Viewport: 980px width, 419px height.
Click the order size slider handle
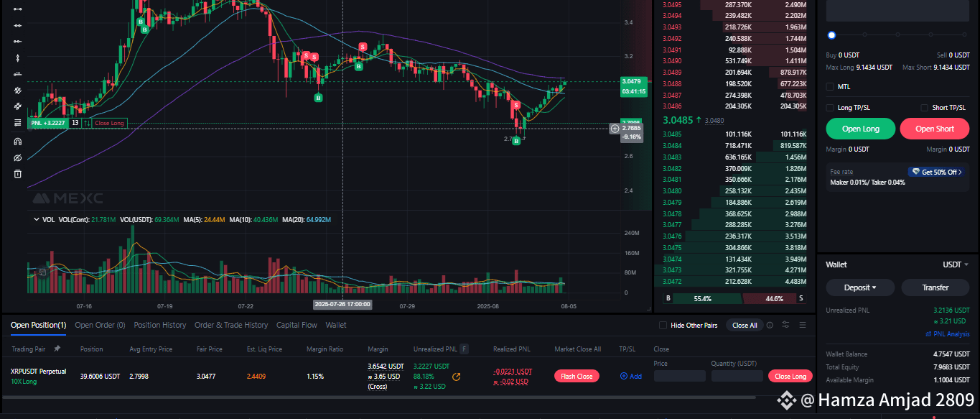831,34
